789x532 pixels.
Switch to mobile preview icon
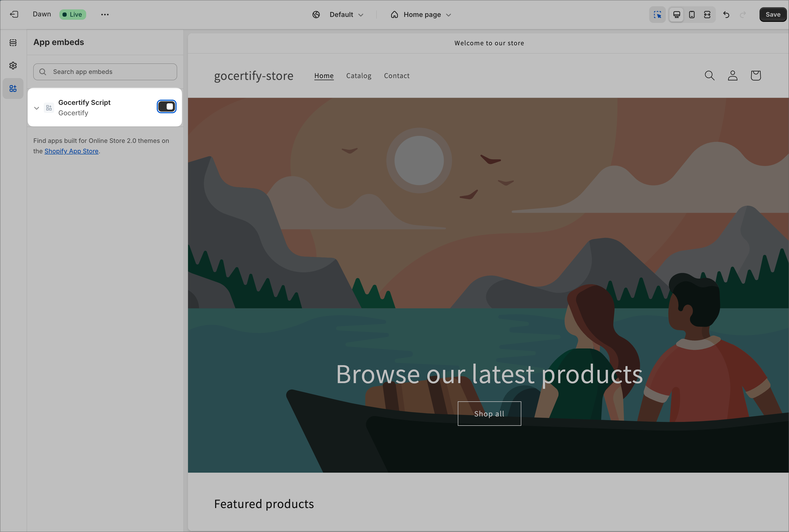[x=692, y=15]
